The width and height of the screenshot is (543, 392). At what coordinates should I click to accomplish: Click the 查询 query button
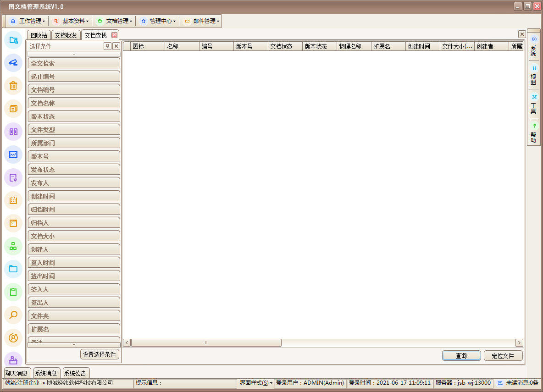click(x=461, y=355)
